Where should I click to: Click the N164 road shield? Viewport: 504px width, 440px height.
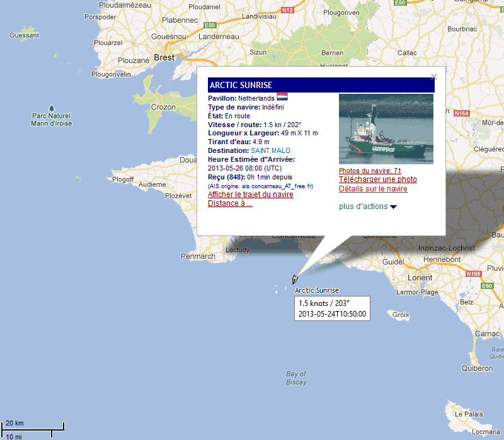tap(462, 113)
